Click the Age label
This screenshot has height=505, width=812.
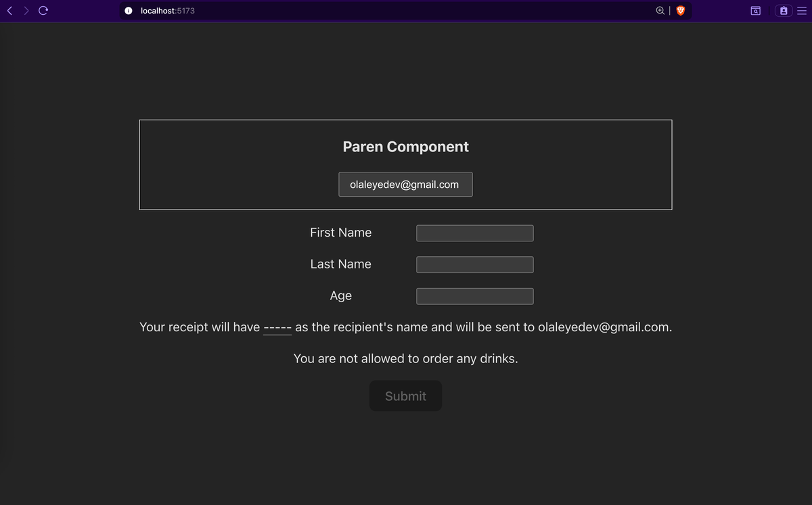point(340,296)
